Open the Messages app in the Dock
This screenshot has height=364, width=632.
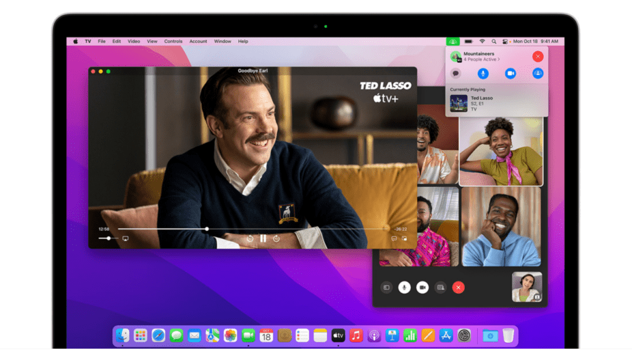coord(176,336)
